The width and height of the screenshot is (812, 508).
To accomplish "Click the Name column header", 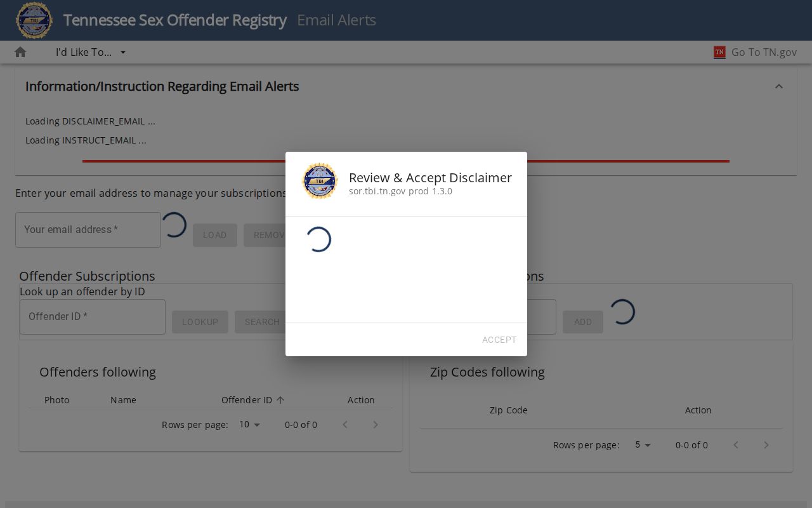I will [x=123, y=400].
